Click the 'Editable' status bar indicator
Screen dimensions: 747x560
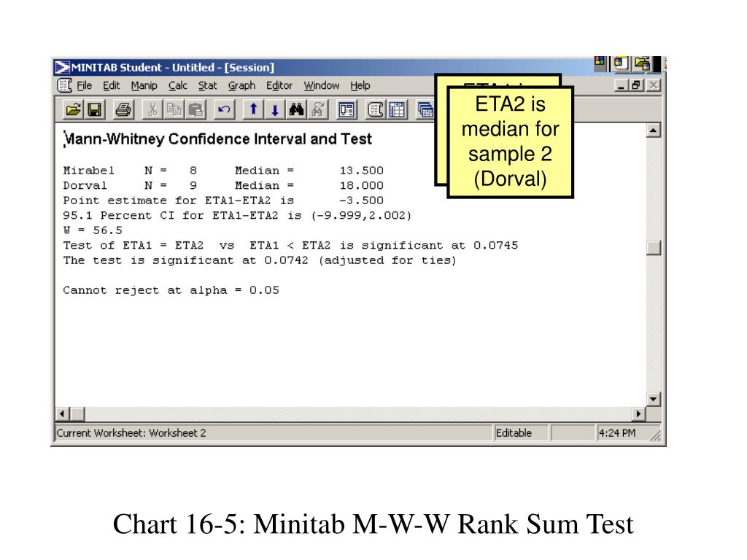(x=514, y=433)
